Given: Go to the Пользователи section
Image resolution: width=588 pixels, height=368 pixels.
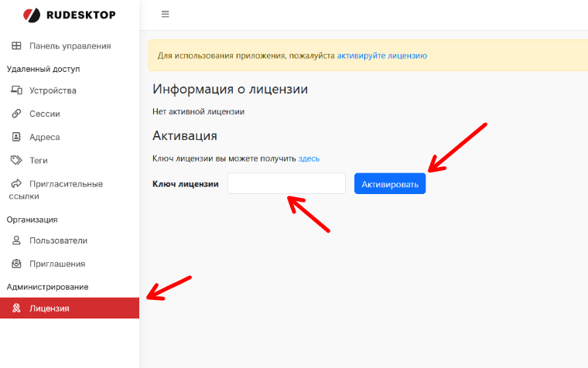Looking at the screenshot, I should pyautogui.click(x=58, y=240).
